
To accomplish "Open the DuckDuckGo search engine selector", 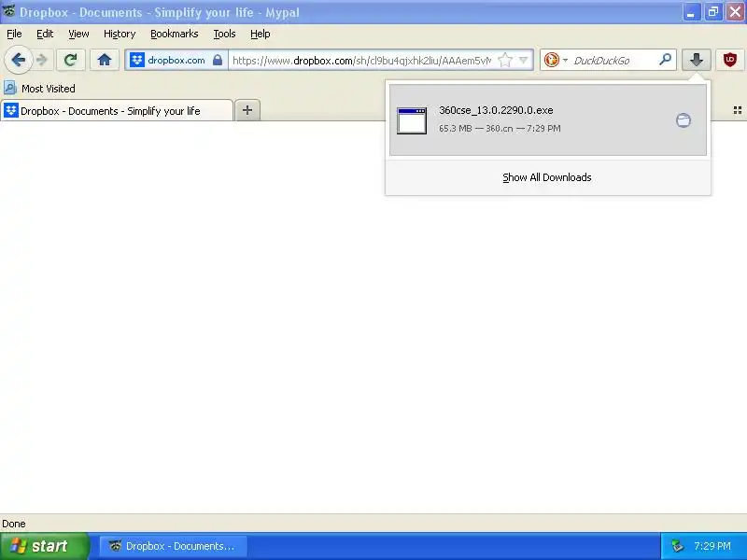I will [x=556, y=60].
